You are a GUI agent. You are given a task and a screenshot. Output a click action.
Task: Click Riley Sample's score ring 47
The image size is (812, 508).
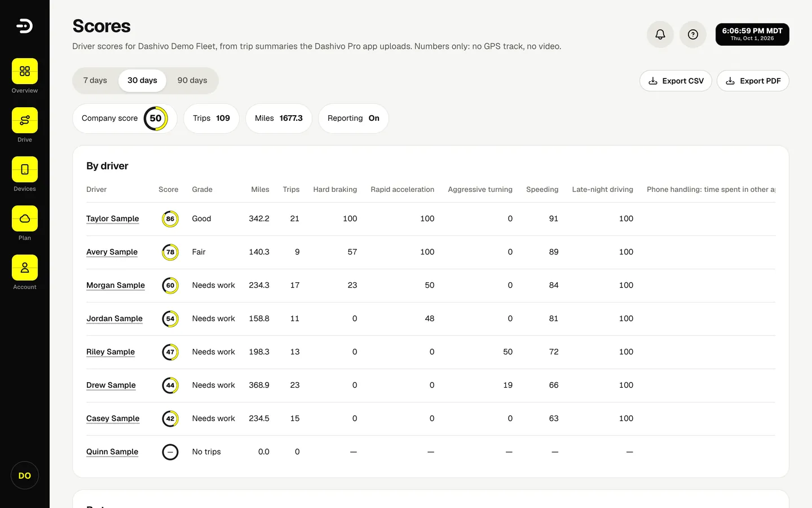(x=170, y=352)
